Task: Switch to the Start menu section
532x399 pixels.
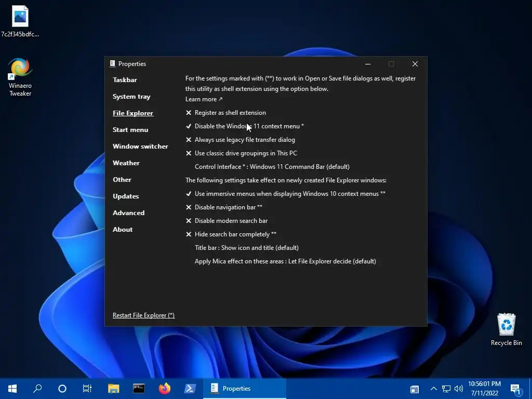Action: click(130, 130)
